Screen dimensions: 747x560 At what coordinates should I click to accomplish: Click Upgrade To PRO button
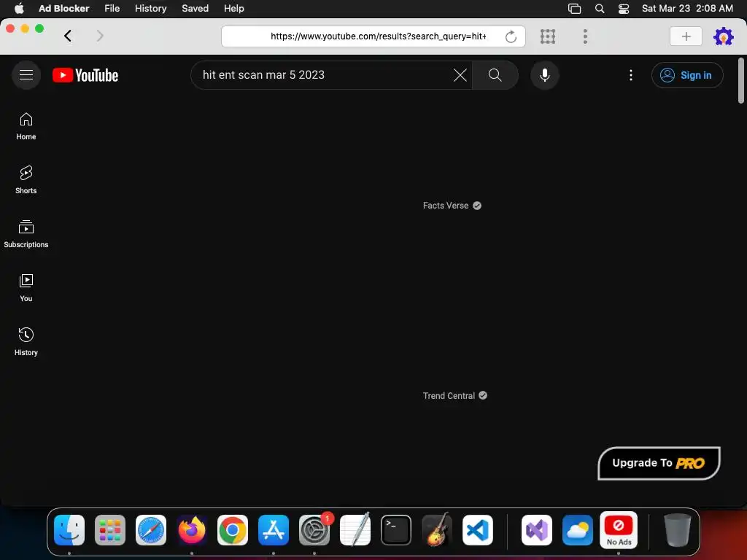pyautogui.click(x=659, y=463)
